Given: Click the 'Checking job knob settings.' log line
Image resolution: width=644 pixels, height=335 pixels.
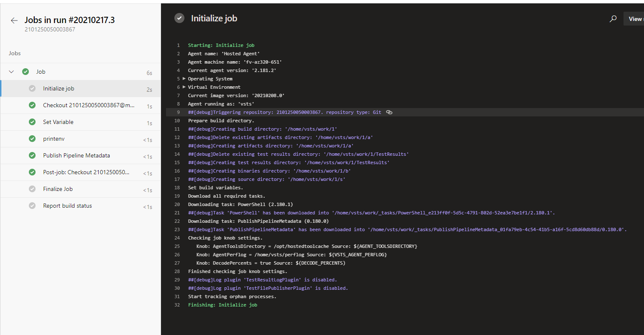Looking at the screenshot, I should pos(225,238).
